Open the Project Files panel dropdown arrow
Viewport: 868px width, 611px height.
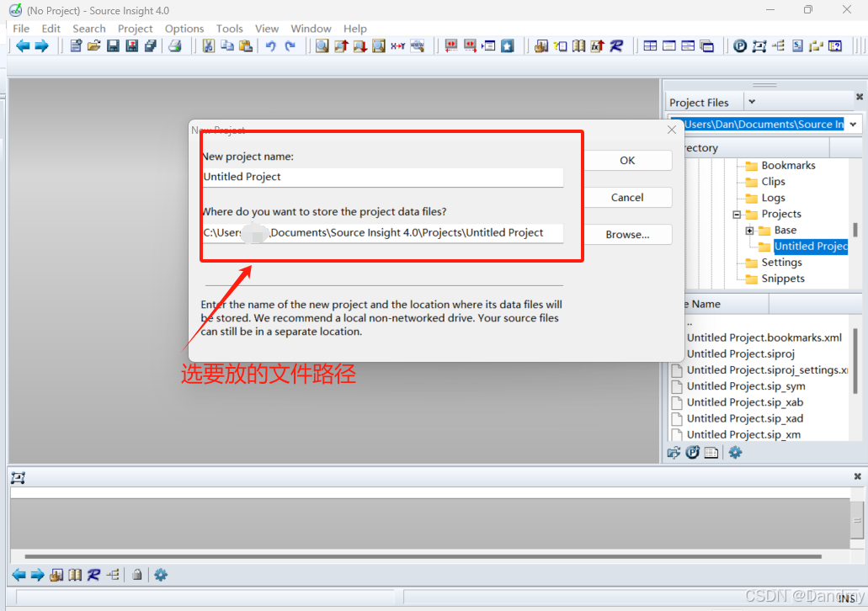(x=752, y=102)
